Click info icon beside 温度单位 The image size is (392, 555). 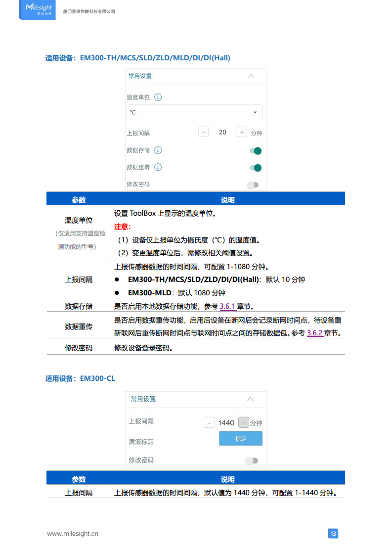158,97
